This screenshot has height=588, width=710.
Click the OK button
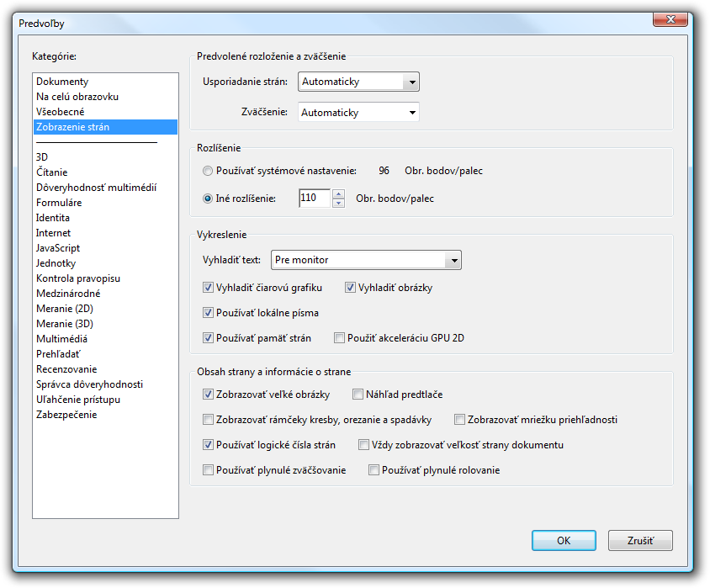[x=564, y=540]
